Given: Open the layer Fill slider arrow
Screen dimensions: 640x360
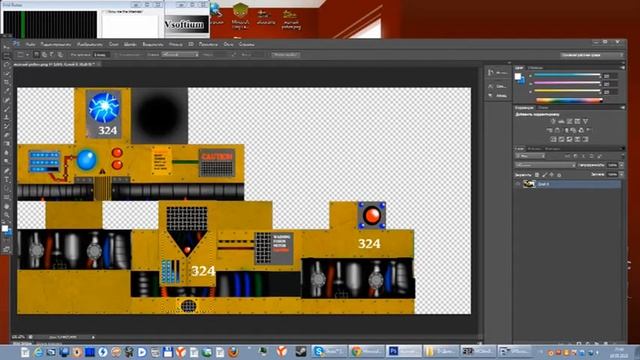Looking at the screenshot, I should point(621,174).
